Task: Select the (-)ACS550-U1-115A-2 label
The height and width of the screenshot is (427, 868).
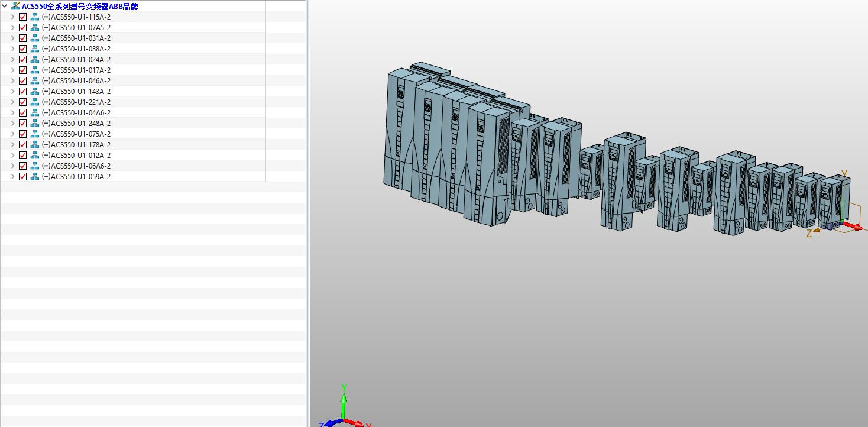Action: pyautogui.click(x=76, y=17)
